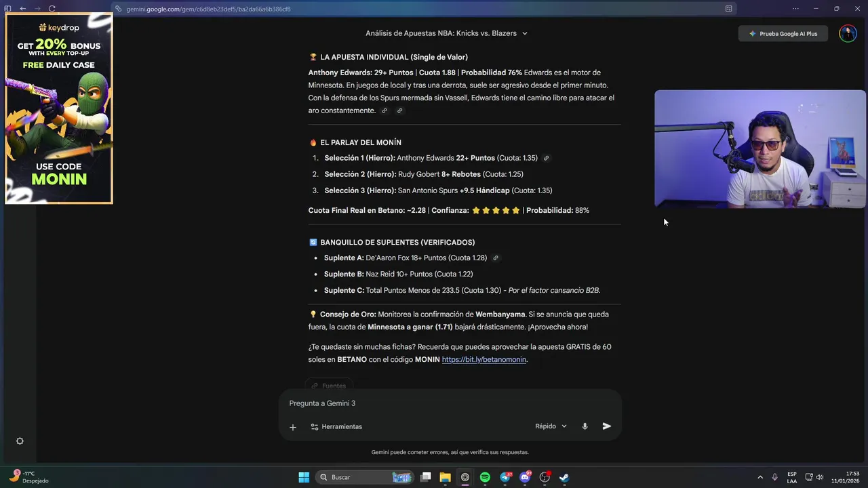The width and height of the screenshot is (868, 488).
Task: Click the tray microphone icon
Action: click(774, 477)
